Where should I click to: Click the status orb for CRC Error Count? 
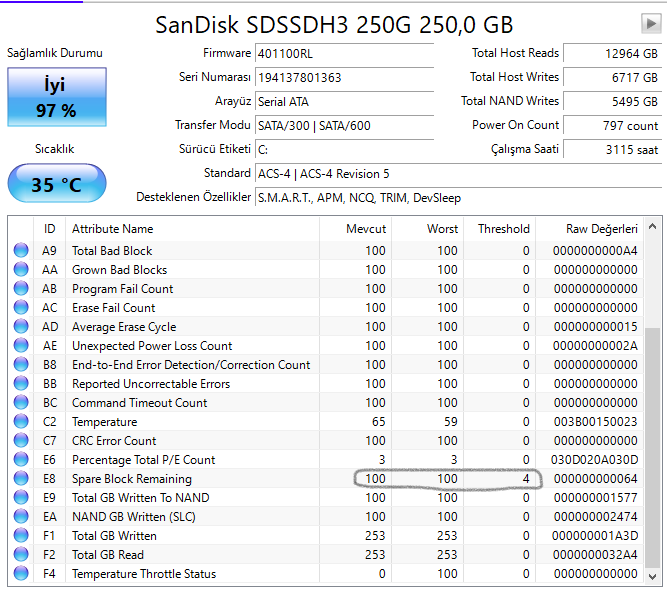click(x=21, y=441)
